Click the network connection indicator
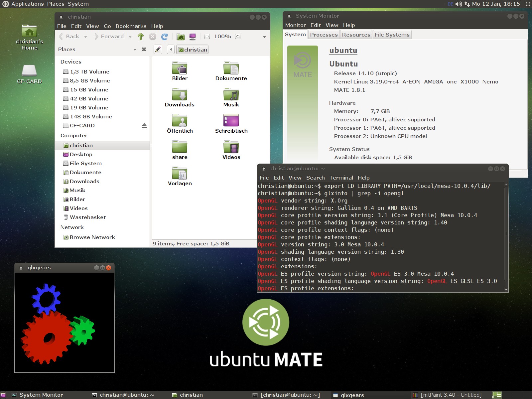The image size is (532, 399). [x=467, y=4]
